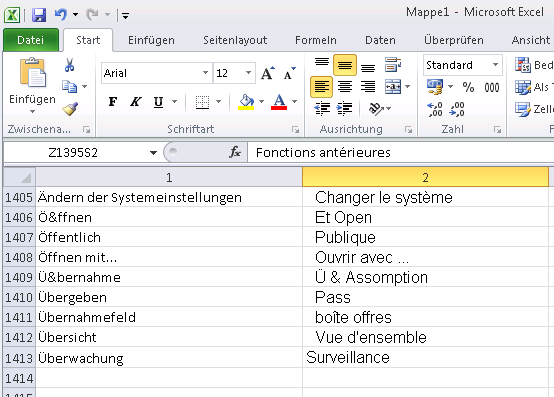
Task: Toggle italic (K) formatting
Action: tap(135, 102)
